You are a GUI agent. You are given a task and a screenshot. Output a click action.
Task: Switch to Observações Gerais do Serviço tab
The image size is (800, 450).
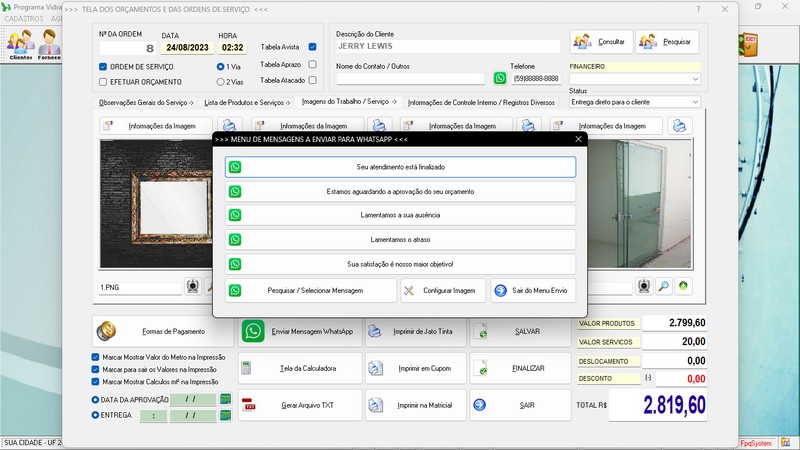(146, 103)
